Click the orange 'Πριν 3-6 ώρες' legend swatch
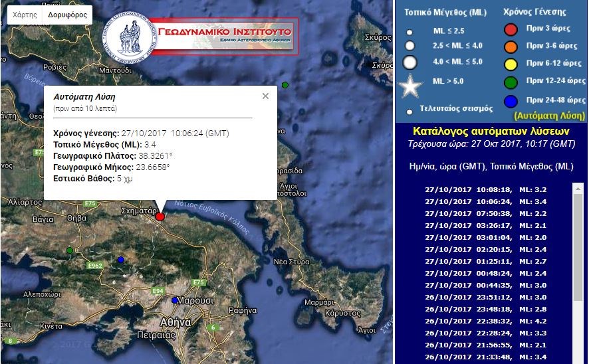This screenshot has width=589, height=364. point(511,46)
